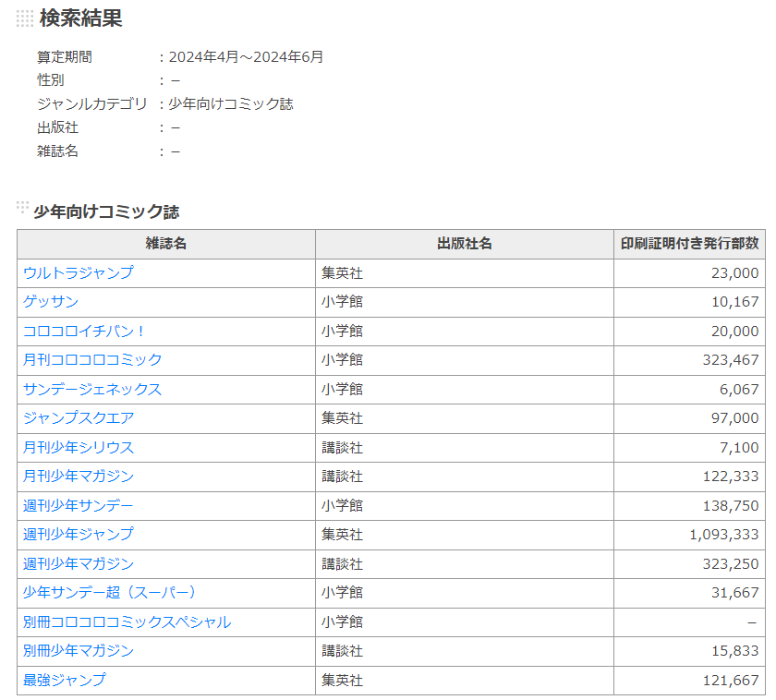Click the 月刊少年シリウス link
This screenshot has height=700, width=776.
pyautogui.click(x=79, y=447)
